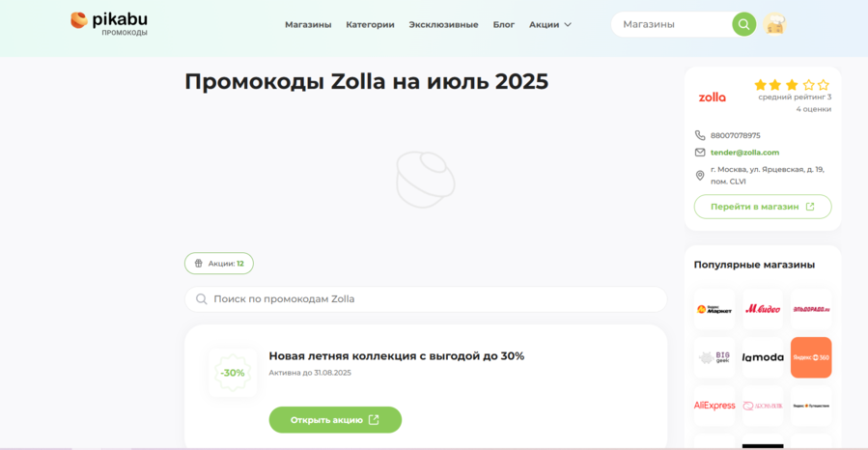Rate Zolla with the first star
The height and width of the screenshot is (450, 868).
[x=760, y=85]
